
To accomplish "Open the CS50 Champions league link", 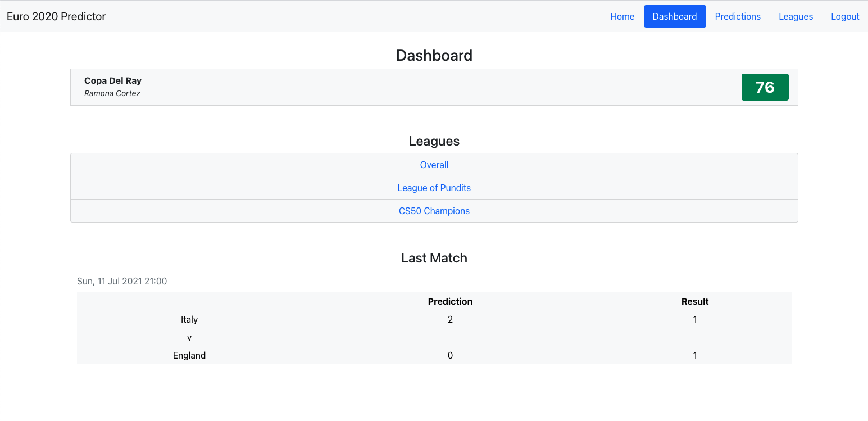I will 434,211.
